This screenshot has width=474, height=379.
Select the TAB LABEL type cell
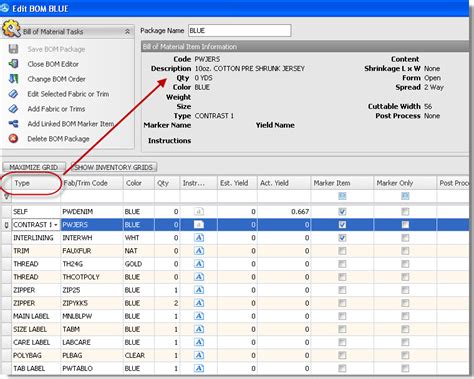coord(36,368)
